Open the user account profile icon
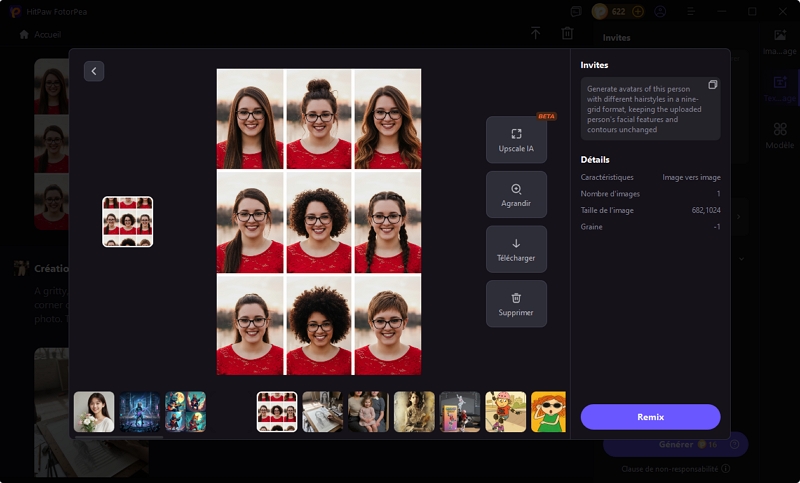Screen dimensions: 800x483 [660, 11]
